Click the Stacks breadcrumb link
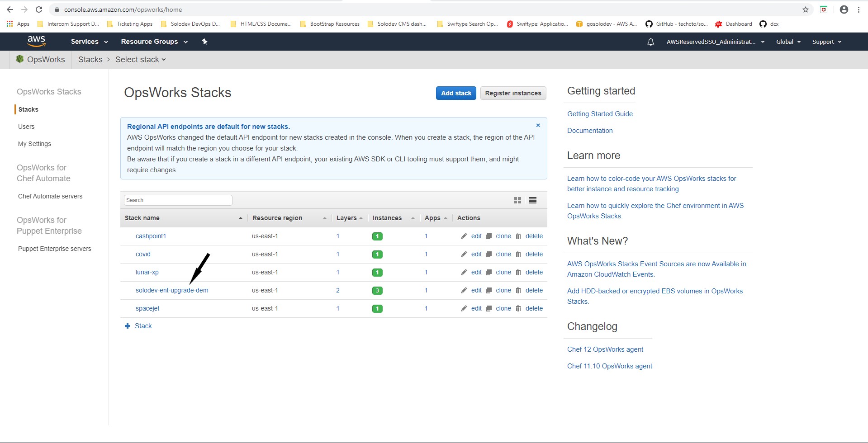 (x=90, y=60)
